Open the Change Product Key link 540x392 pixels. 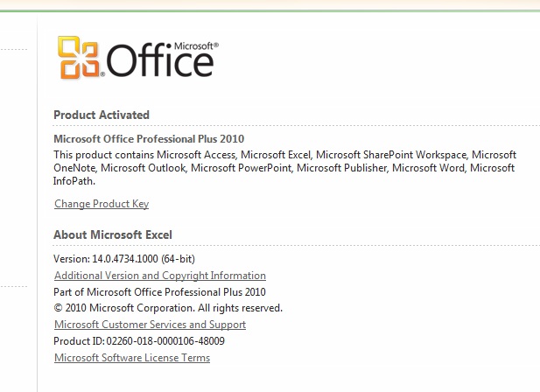[102, 204]
